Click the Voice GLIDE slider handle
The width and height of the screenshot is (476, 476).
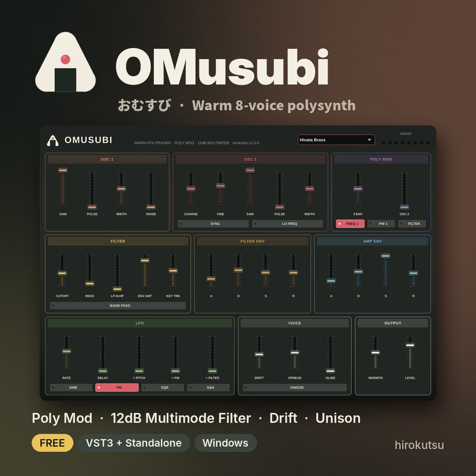click(331, 371)
